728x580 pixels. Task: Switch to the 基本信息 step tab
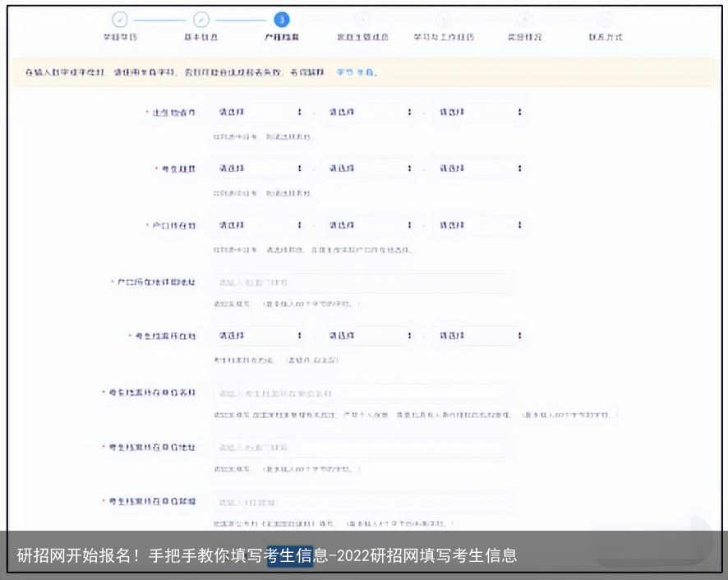tap(200, 35)
